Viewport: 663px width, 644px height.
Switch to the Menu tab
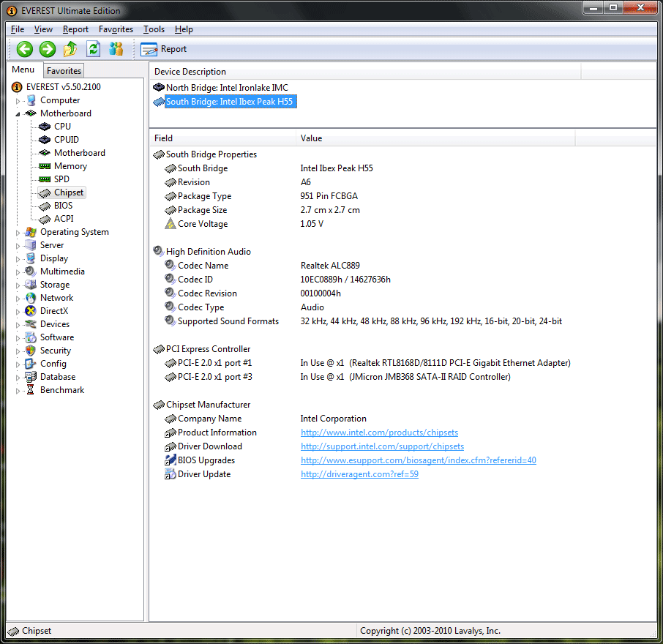(x=23, y=70)
